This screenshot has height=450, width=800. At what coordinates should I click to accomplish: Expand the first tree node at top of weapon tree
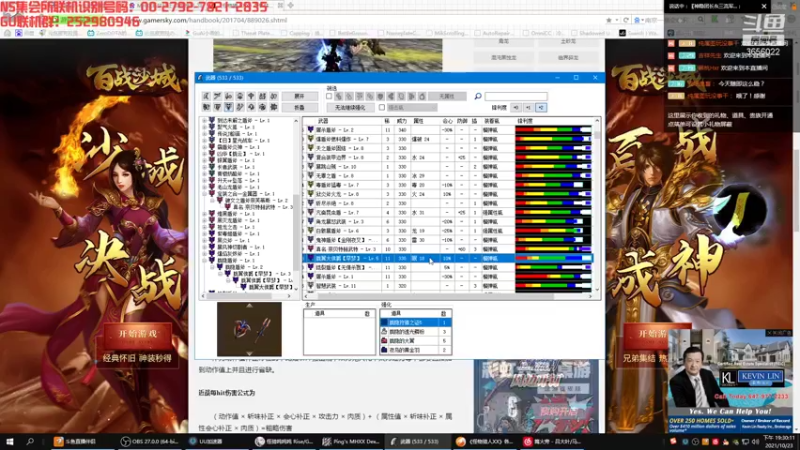tap(205, 121)
